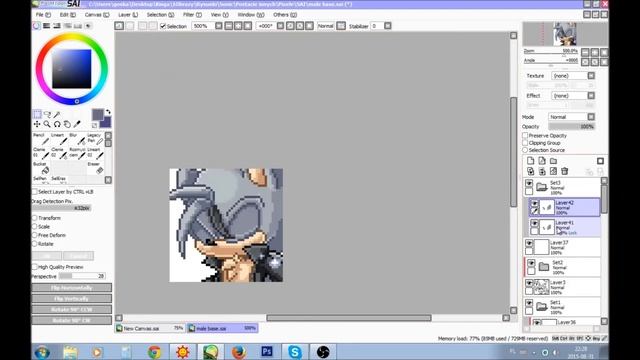
Task: Click the transparent color icon
Action: click(94, 126)
